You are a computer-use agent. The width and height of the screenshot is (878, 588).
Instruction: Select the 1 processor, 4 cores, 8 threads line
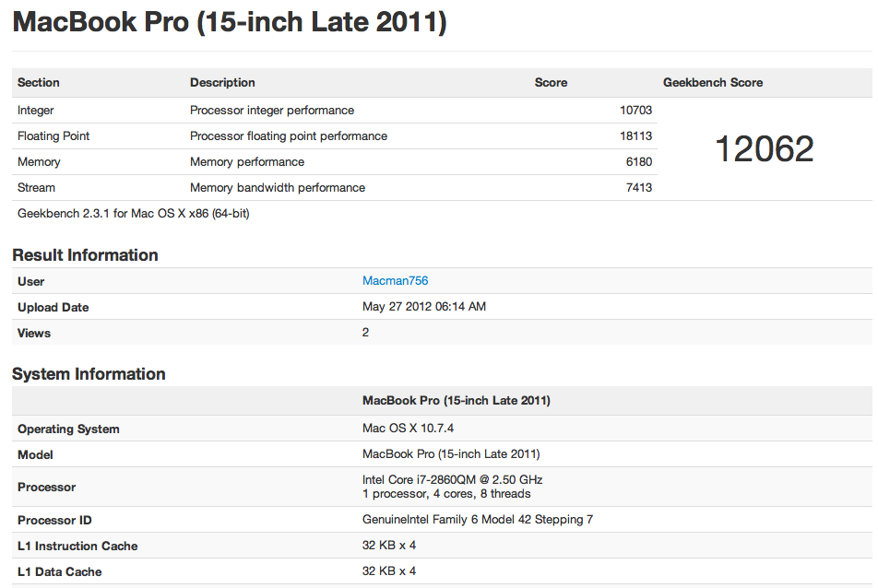coord(446,493)
